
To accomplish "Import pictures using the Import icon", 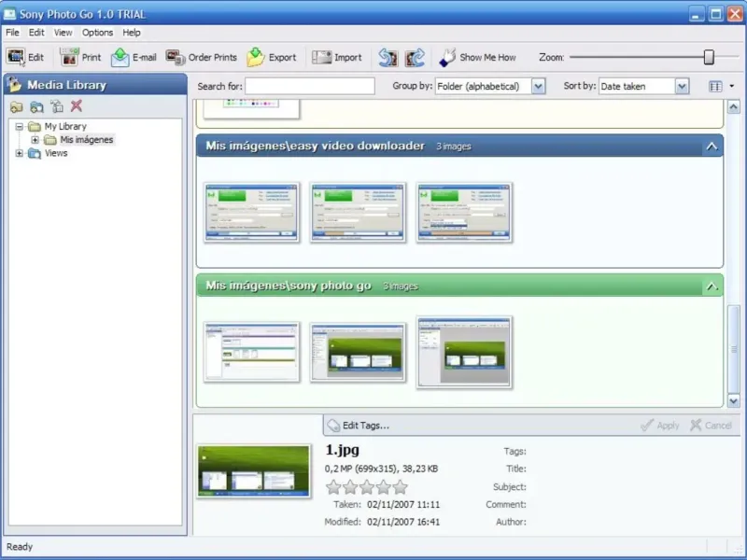I will coord(321,57).
